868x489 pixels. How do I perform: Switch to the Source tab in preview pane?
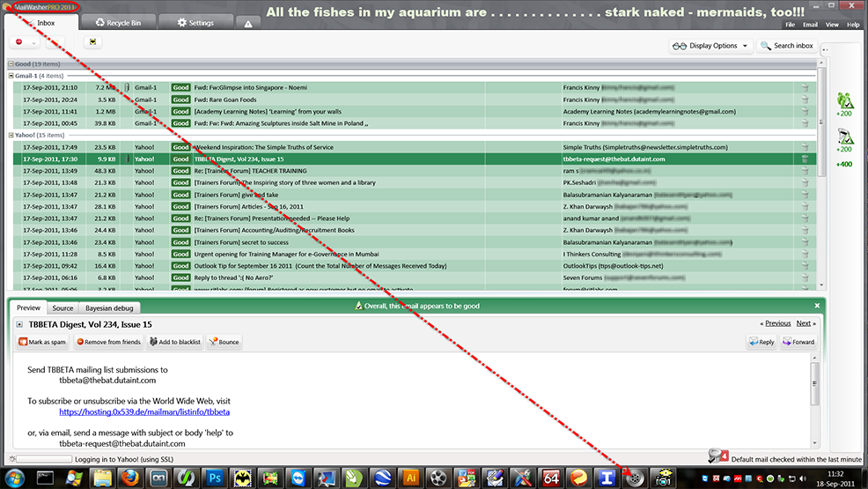(x=63, y=307)
